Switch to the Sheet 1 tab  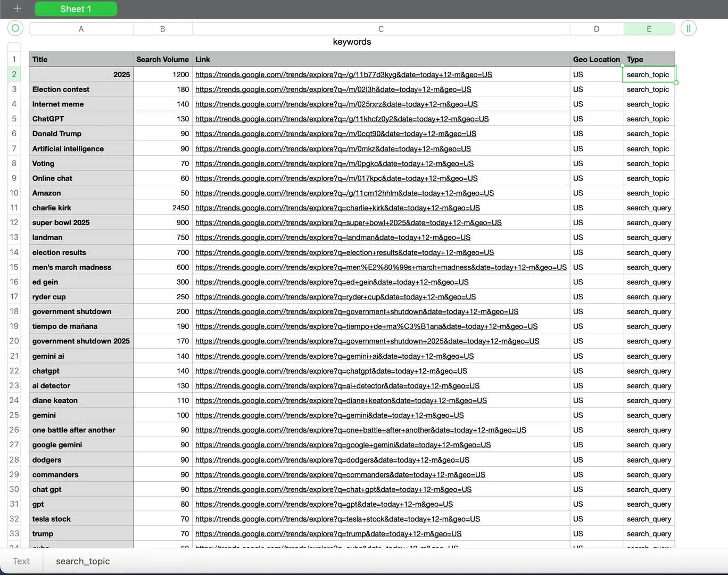76,9
